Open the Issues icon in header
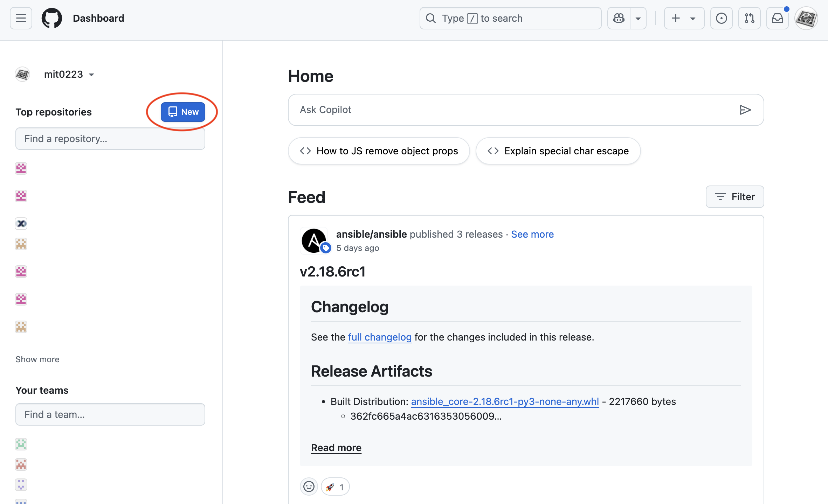 click(721, 18)
